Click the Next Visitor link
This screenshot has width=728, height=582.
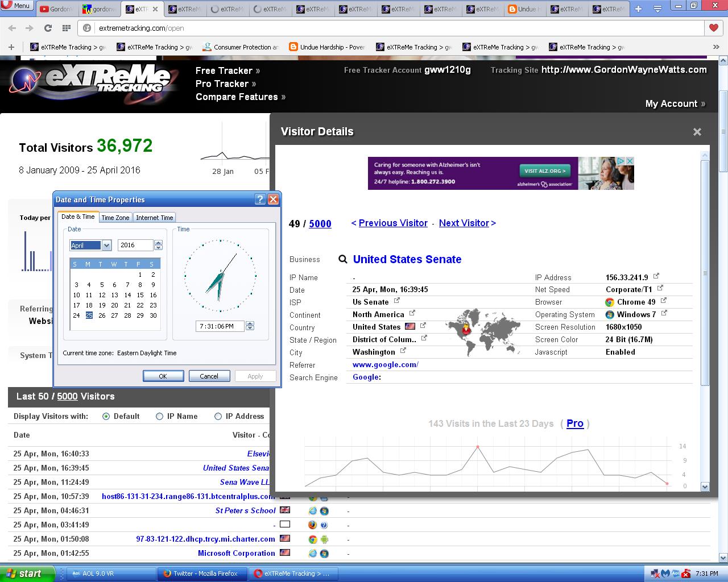click(x=464, y=223)
